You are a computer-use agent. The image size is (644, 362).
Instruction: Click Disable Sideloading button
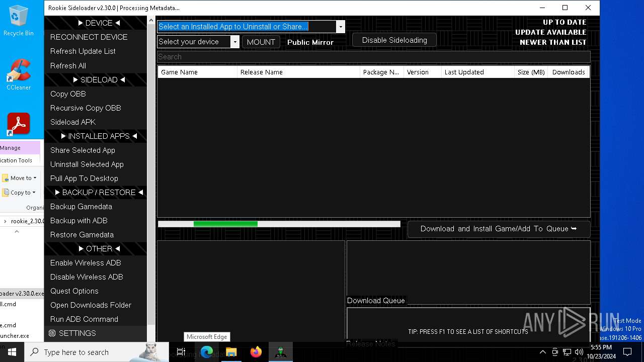point(394,40)
